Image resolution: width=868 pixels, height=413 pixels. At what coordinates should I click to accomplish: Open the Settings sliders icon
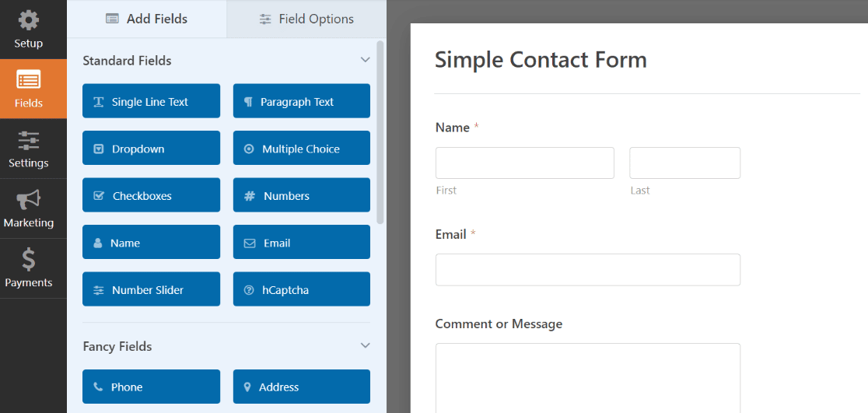[29, 141]
